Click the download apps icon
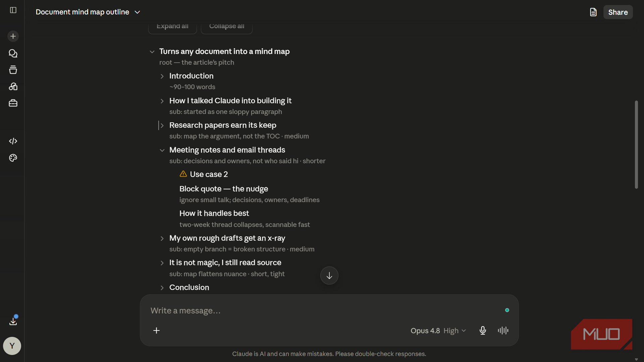The height and width of the screenshot is (362, 644). 13,321
